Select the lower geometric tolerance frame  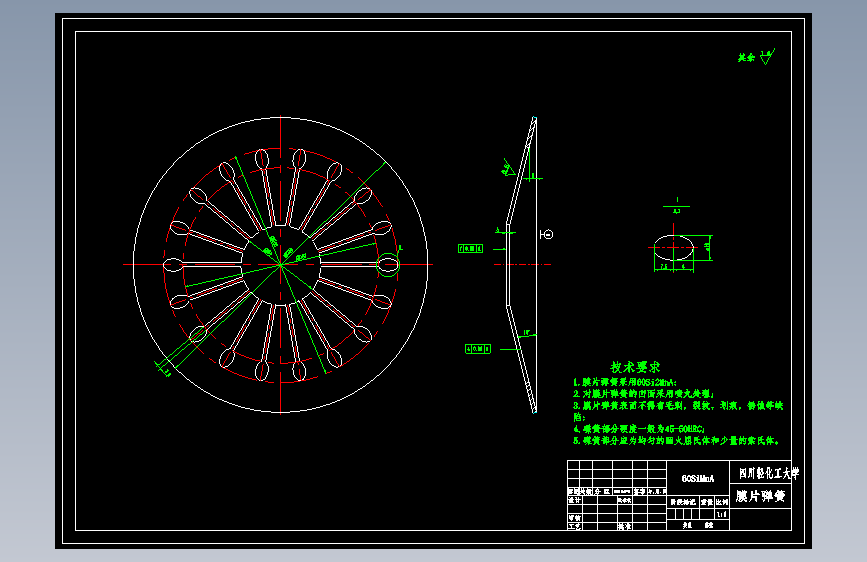click(478, 349)
